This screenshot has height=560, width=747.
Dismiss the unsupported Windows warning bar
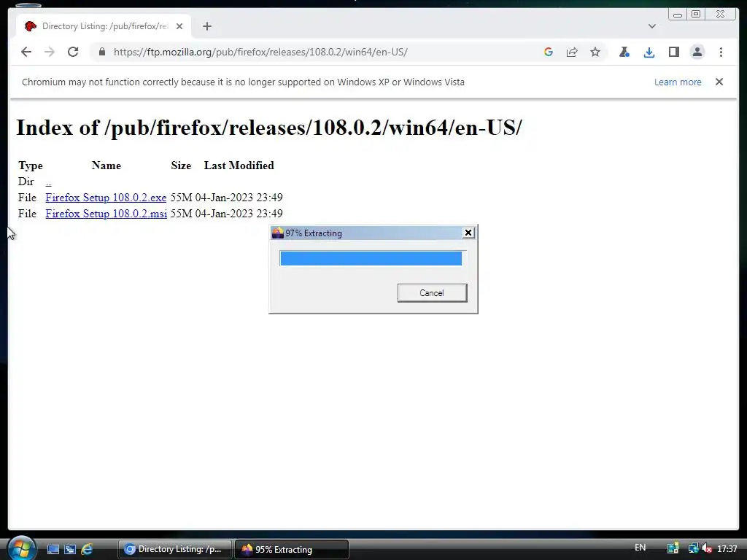(x=719, y=82)
